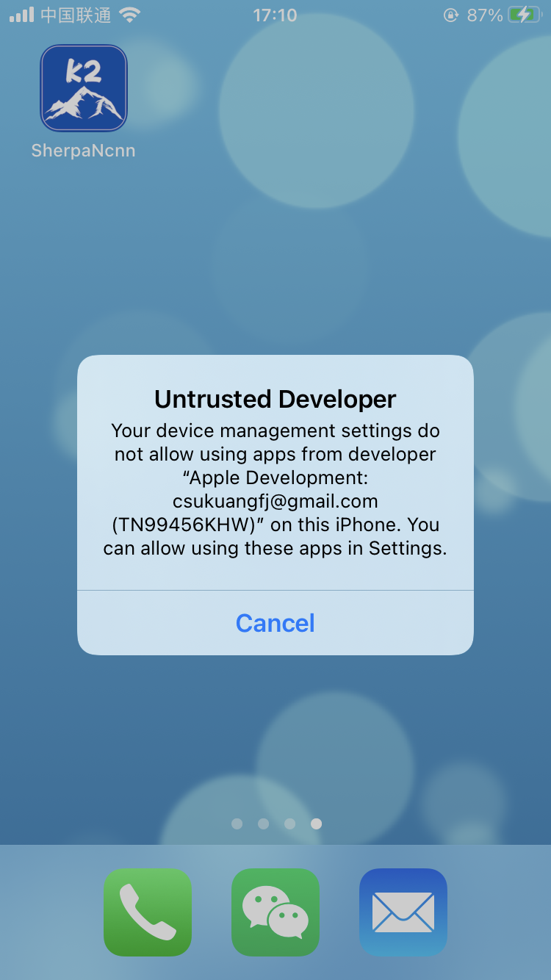Tap the 87% battery percentage text
The image size is (551, 980).
click(x=485, y=15)
